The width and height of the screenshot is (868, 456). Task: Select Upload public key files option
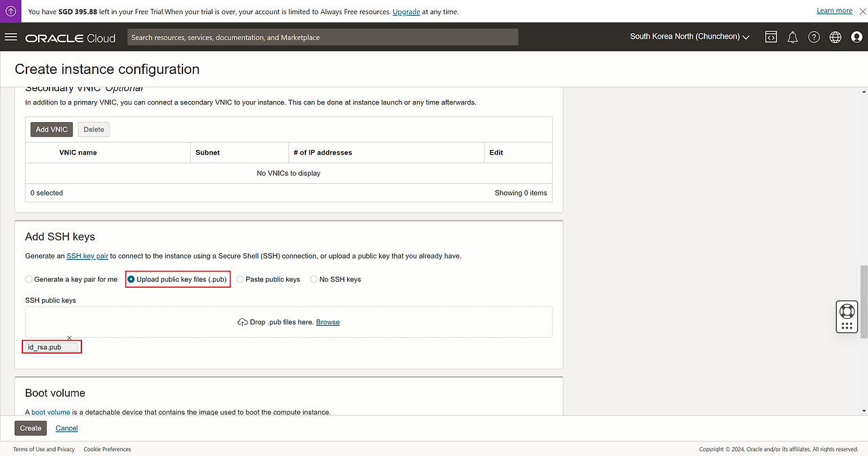click(131, 280)
